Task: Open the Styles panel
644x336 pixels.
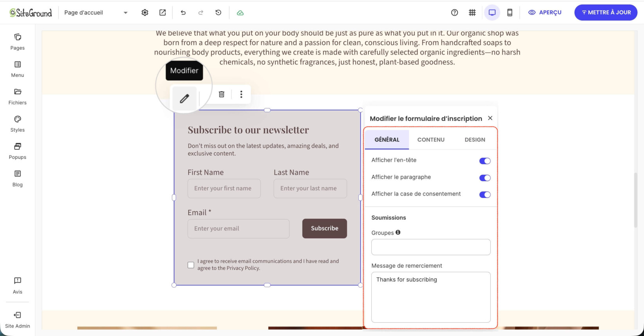Action: [18, 124]
